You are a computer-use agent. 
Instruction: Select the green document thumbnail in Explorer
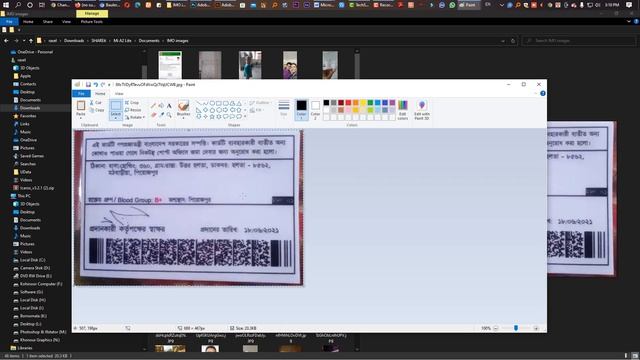tap(170, 65)
